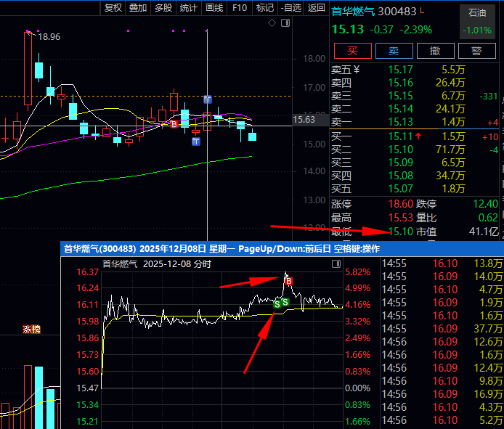This screenshot has height=429, width=504.
Task: Select 买四 price 15.08
Action: click(400, 176)
